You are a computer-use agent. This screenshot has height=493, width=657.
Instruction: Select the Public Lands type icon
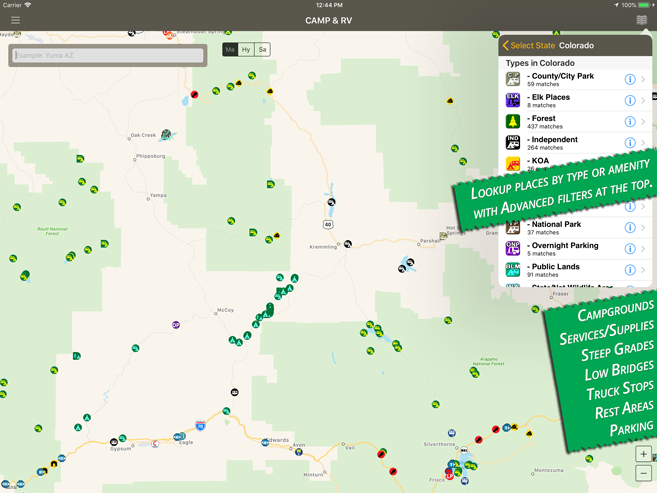pos(513,270)
